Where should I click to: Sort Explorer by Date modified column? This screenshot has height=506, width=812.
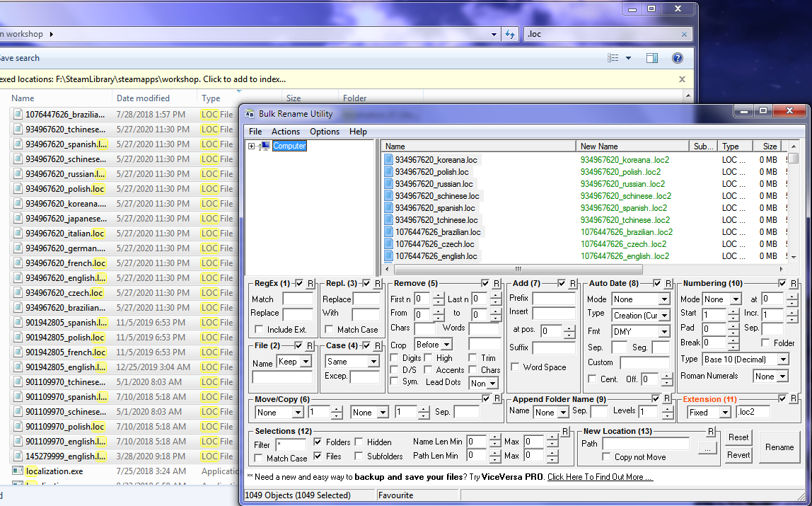154,98
